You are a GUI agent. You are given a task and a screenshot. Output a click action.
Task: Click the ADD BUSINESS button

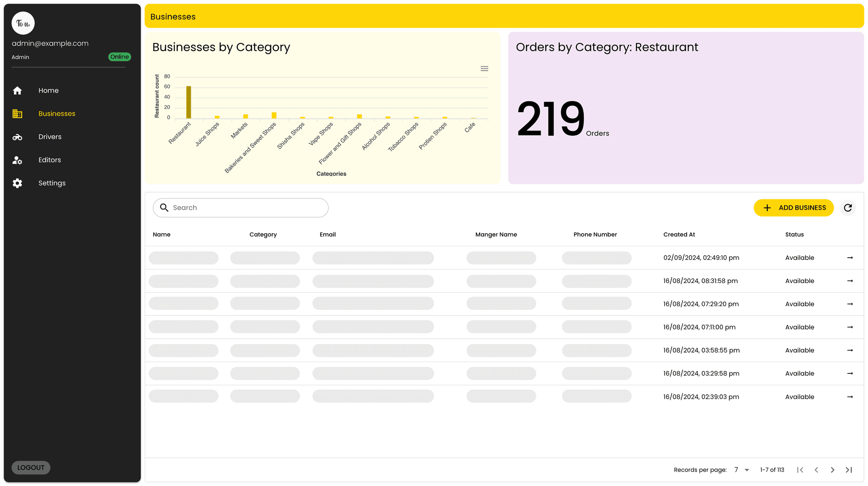(793, 208)
